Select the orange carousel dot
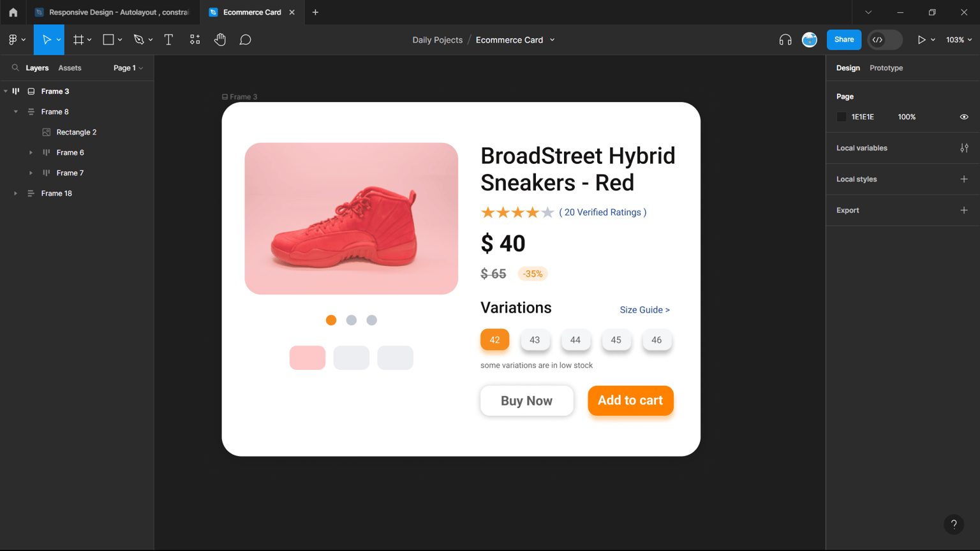This screenshot has width=980, height=551. pyautogui.click(x=331, y=320)
